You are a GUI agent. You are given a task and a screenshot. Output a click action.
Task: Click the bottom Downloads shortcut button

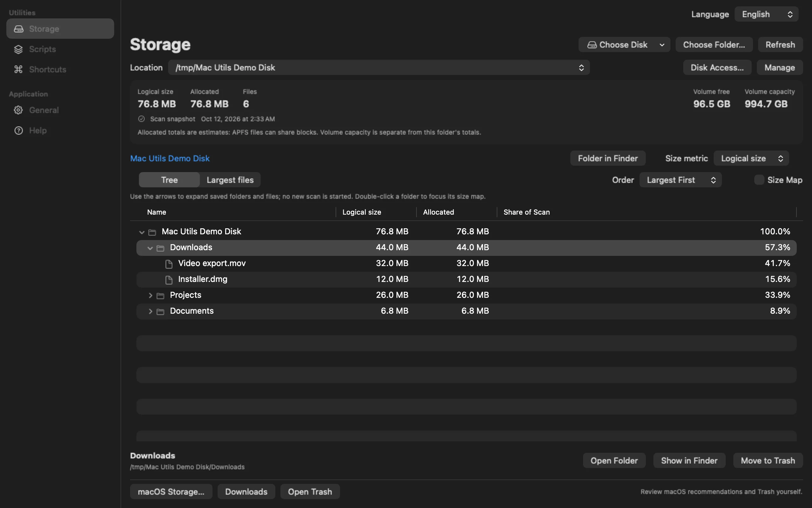pos(246,491)
